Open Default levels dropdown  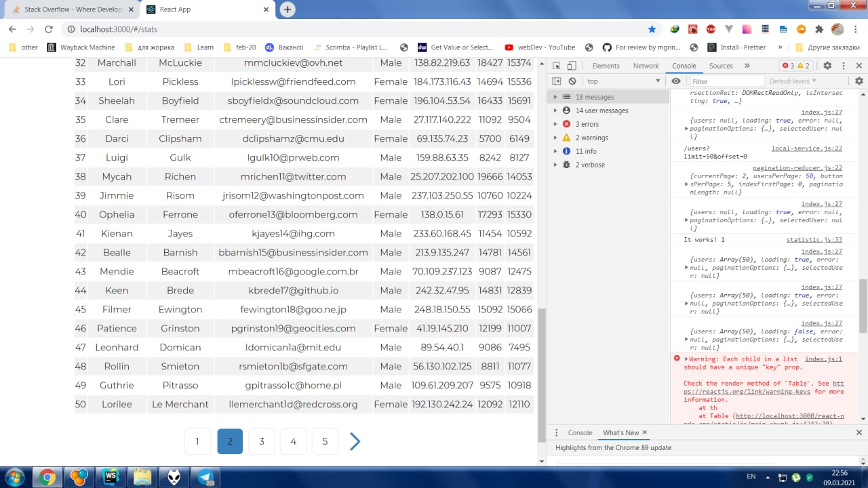click(x=793, y=81)
